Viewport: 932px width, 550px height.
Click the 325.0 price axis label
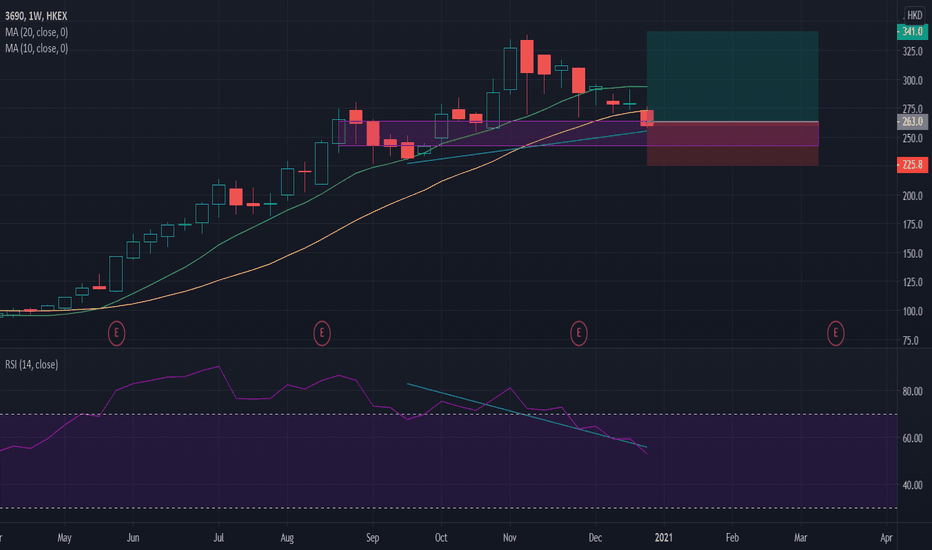912,52
